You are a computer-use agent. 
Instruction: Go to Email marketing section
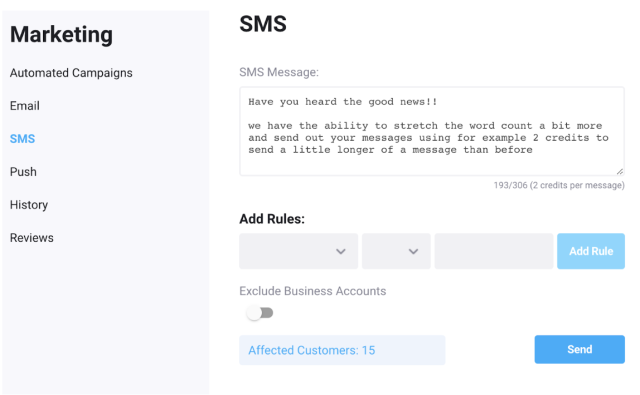pyautogui.click(x=24, y=106)
